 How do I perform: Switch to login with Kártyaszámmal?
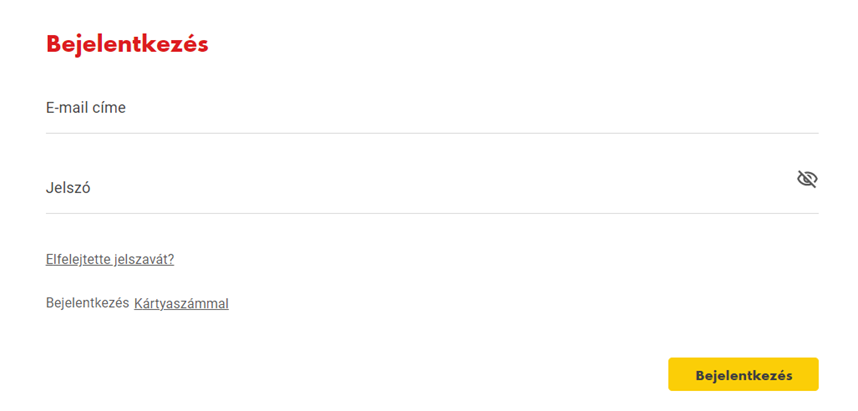(x=181, y=303)
